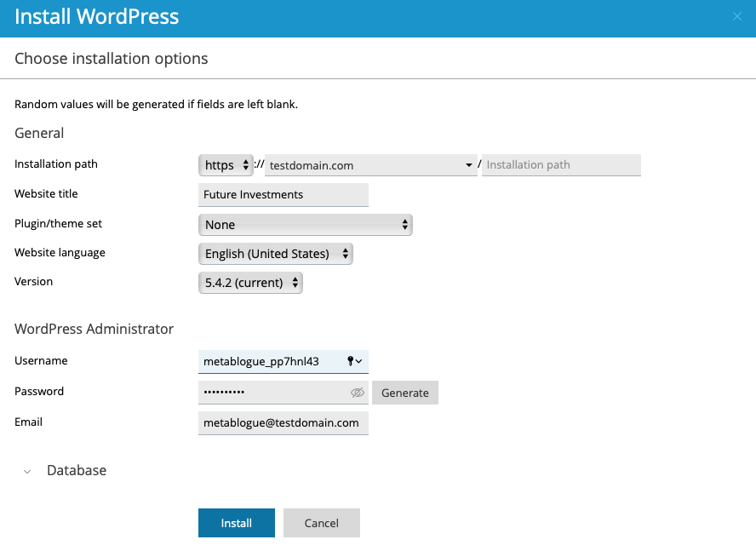
Task: Open the WordPress Version dropdown
Action: [249, 282]
